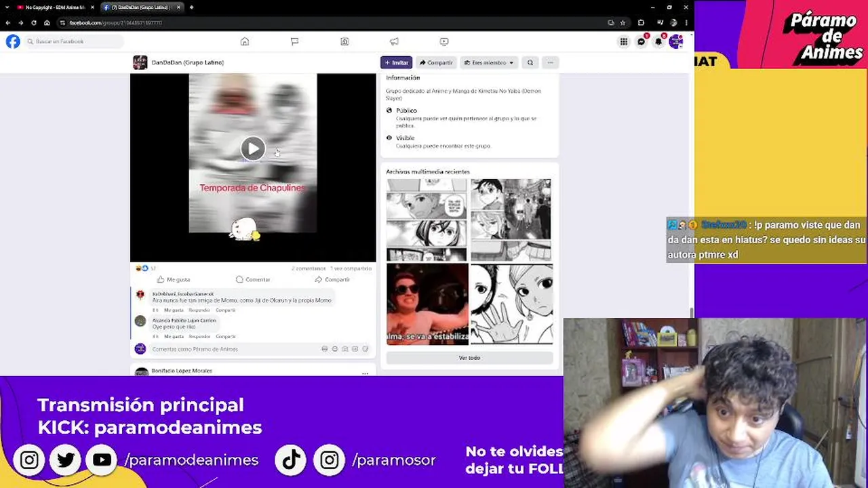Open sunglasses meme thumbnail

(x=427, y=304)
